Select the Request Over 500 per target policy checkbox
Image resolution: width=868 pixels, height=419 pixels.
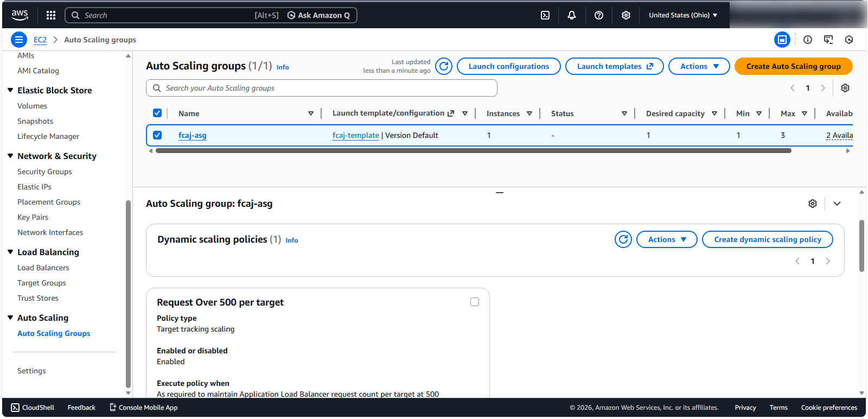tap(475, 302)
